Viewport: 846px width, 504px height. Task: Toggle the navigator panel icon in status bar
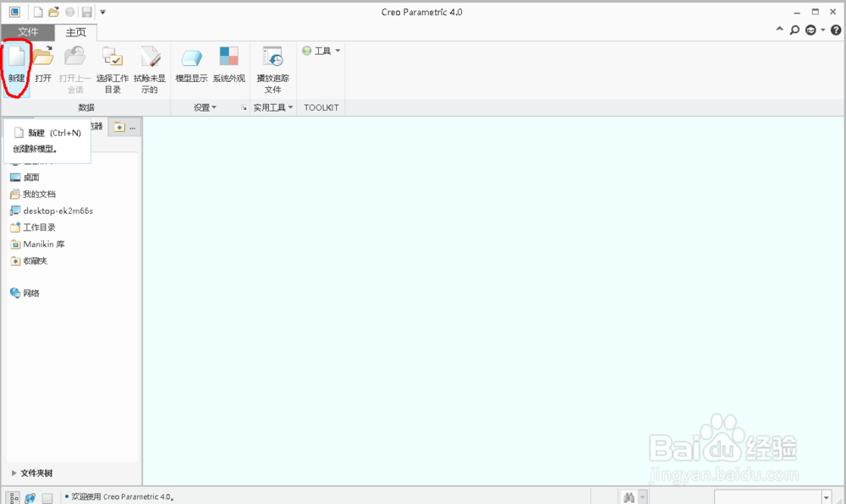[13, 497]
